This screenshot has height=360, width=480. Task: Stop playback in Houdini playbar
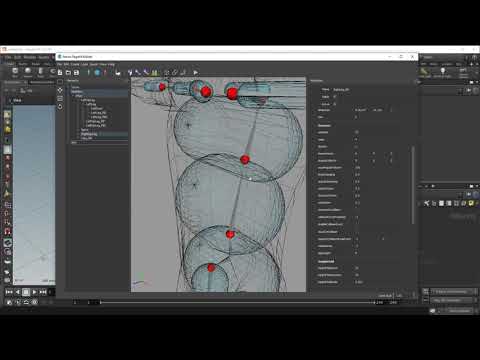(26, 292)
